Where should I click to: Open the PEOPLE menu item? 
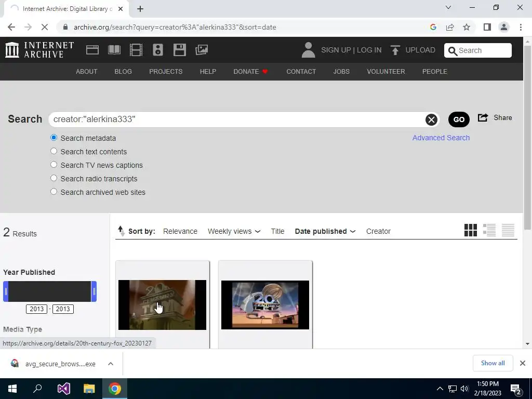coord(435,72)
